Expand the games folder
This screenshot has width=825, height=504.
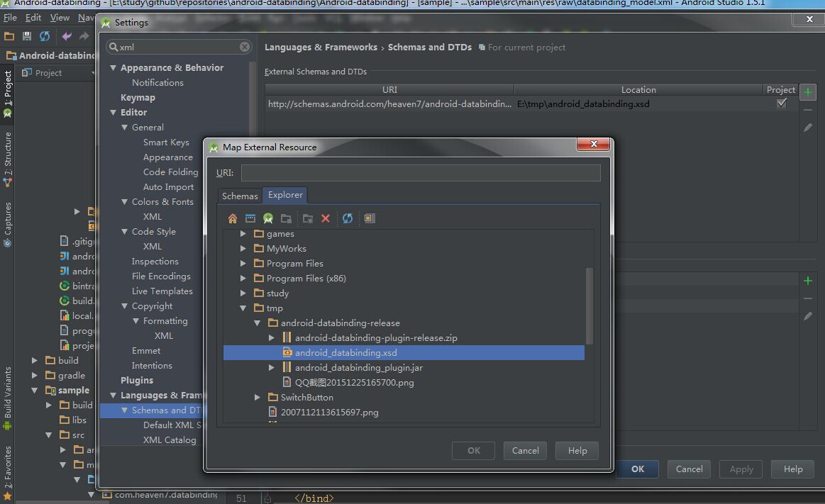[x=243, y=233]
